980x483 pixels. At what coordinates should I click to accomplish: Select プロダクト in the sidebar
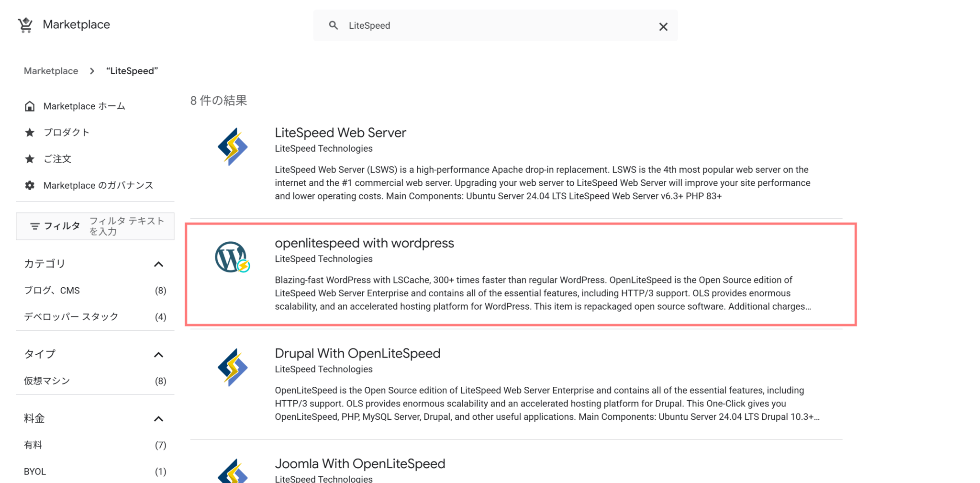67,132
